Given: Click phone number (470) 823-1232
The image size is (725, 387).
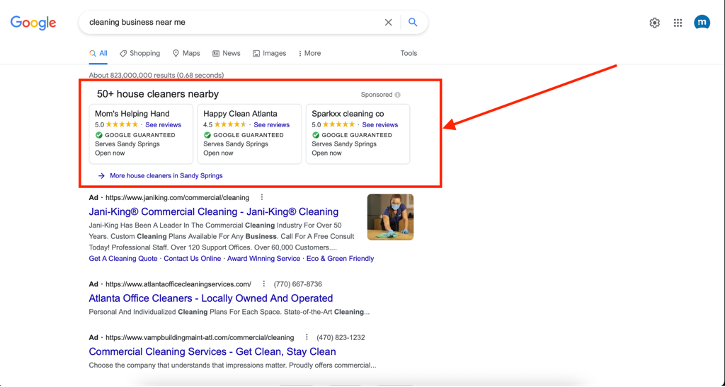Looking at the screenshot, I should pyautogui.click(x=340, y=338).
